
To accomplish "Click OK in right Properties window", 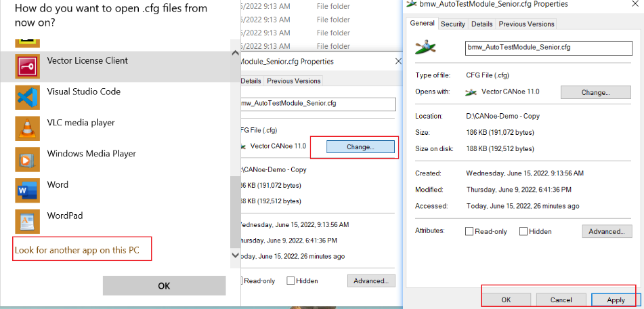I will (x=506, y=300).
